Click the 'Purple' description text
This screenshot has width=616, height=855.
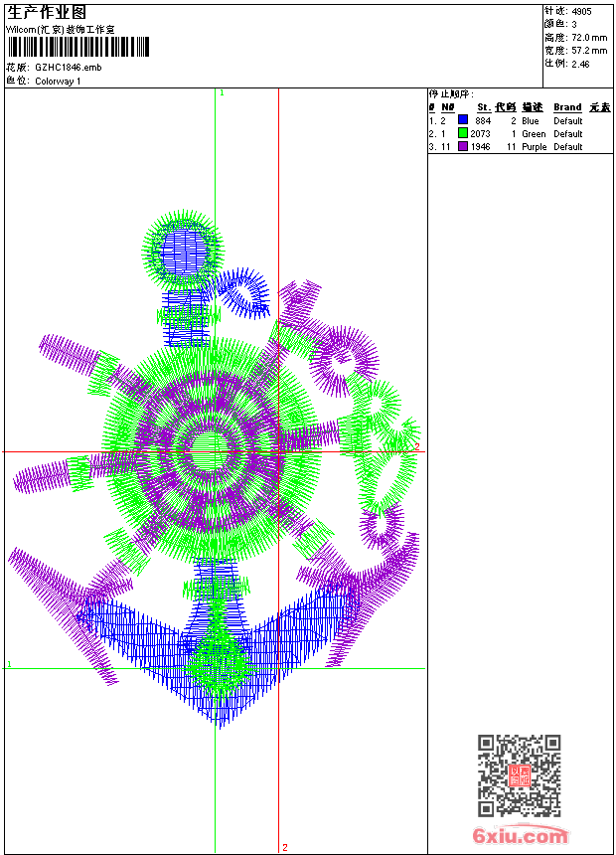click(535, 147)
